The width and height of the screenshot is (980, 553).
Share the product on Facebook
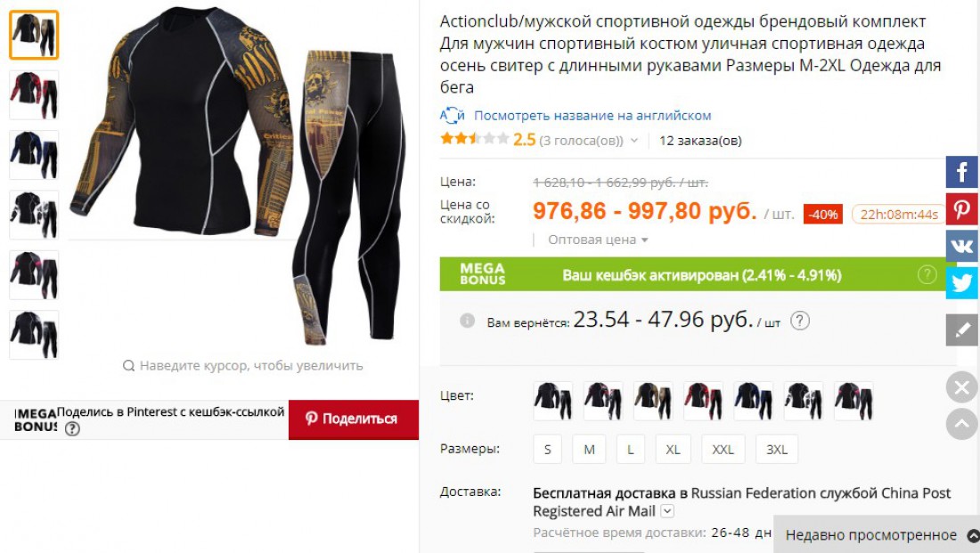click(962, 172)
